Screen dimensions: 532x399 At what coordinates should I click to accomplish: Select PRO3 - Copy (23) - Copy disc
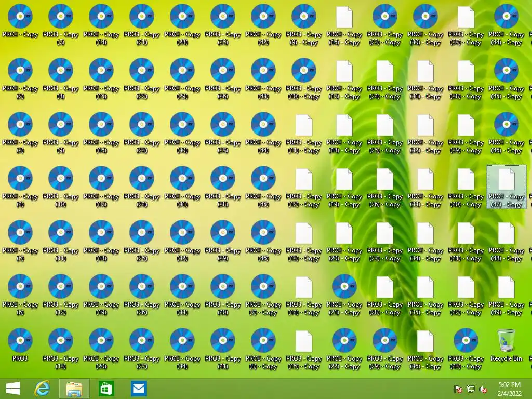(385, 16)
